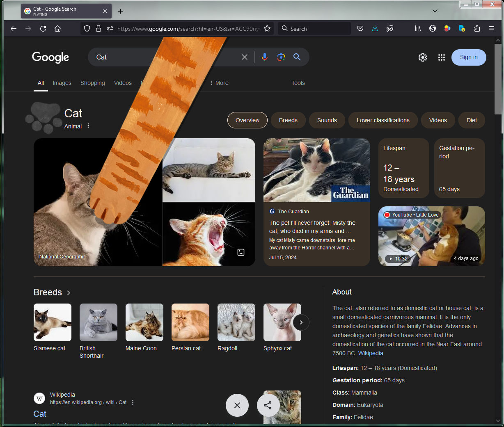The height and width of the screenshot is (427, 504).
Task: Dismiss the floating X button
Action: (x=237, y=405)
